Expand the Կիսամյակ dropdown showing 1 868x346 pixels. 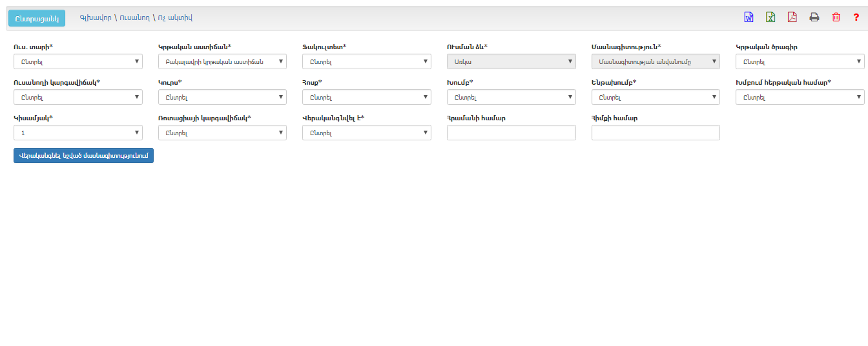coord(77,133)
